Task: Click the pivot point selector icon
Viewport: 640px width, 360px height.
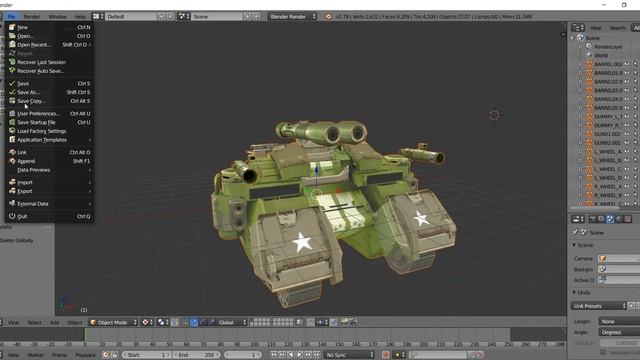Action: (x=162, y=322)
